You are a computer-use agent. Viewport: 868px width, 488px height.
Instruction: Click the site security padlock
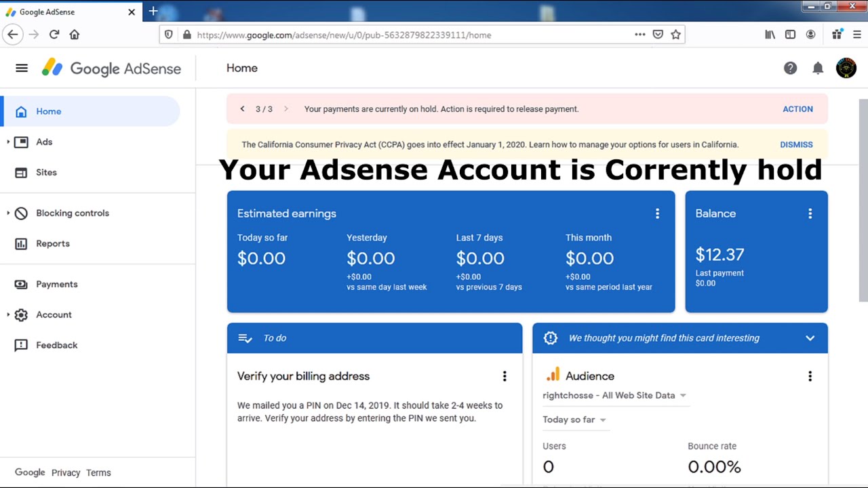coord(186,35)
